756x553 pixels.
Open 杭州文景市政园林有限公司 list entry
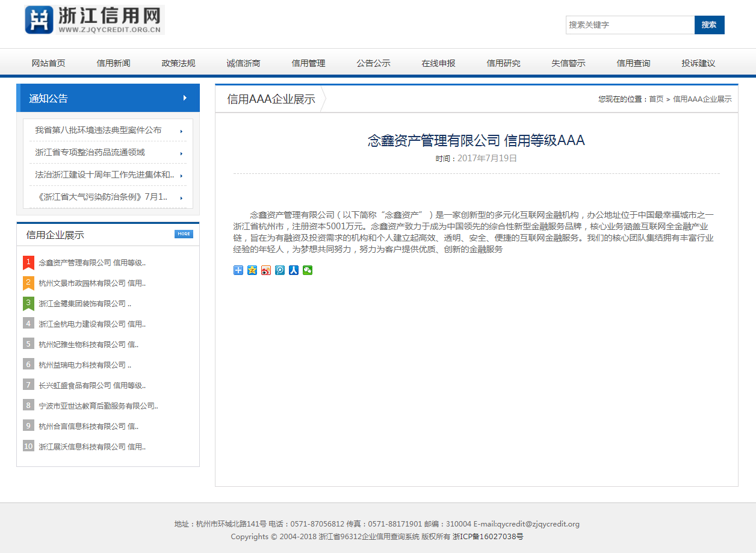pyautogui.click(x=92, y=283)
